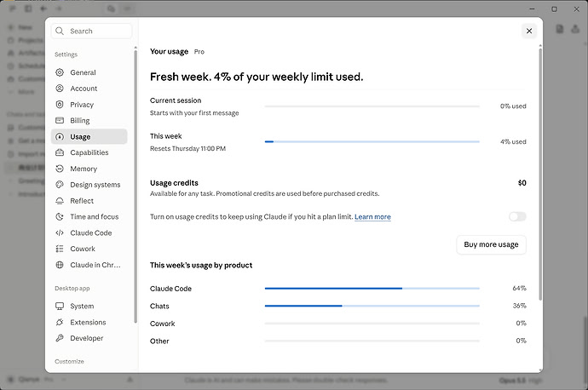Focus the settings Search field
588x390 pixels.
pos(91,32)
